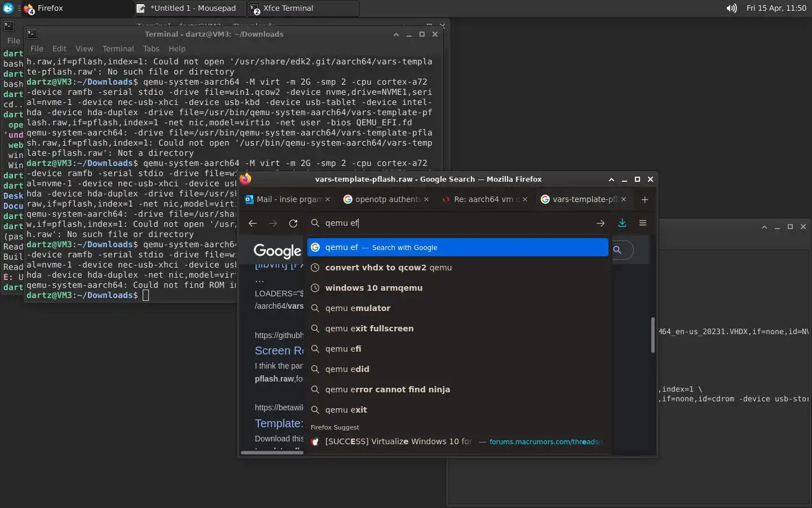This screenshot has width=812, height=508.
Task: Click the Firefox logo in the browser titlebar
Action: tap(245, 179)
